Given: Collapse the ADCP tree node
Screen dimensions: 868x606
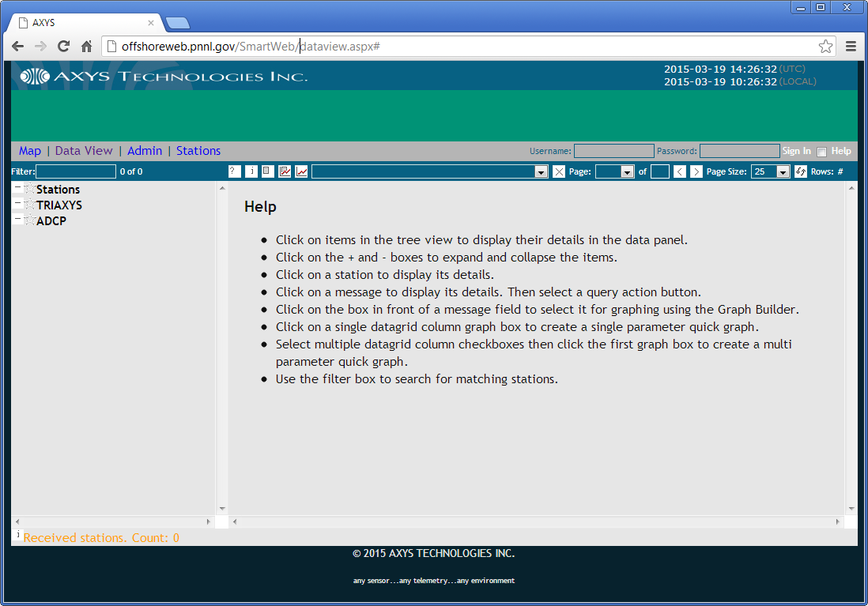Looking at the screenshot, I should click(17, 219).
